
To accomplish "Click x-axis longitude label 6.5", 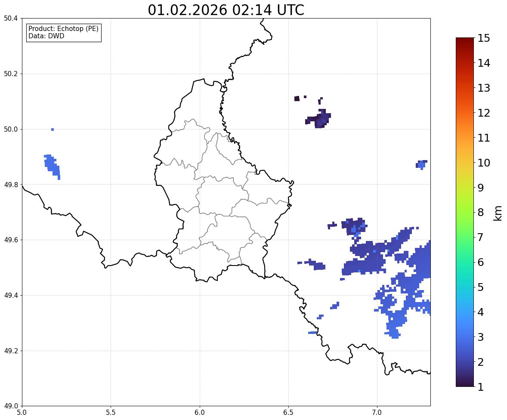I will (288, 413).
